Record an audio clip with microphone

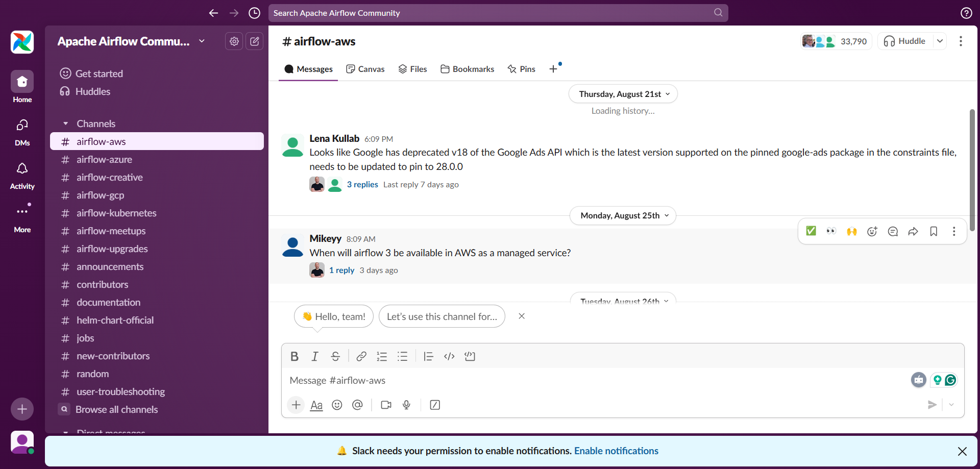coord(406,405)
